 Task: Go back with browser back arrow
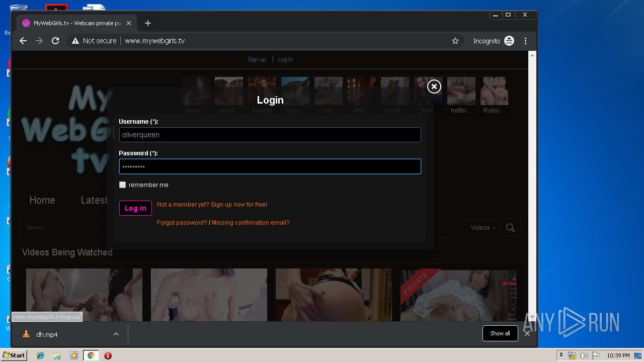(x=23, y=41)
